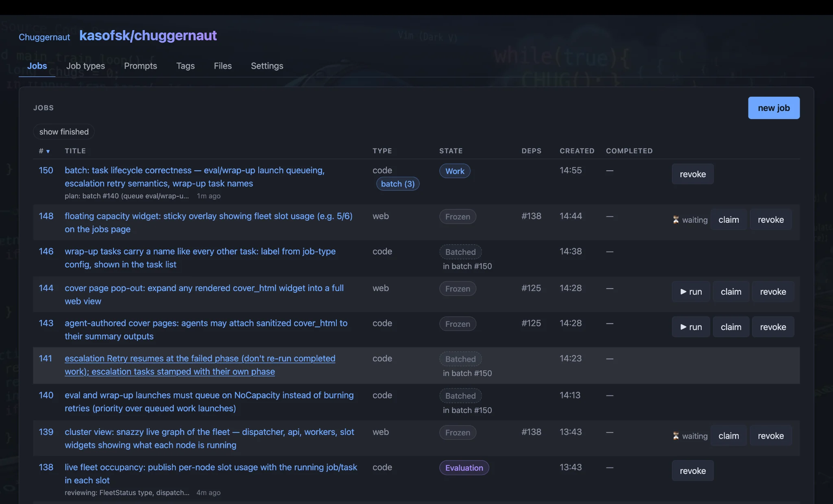Click the DEPS column header
This screenshot has height=504, width=833.
coord(531,151)
